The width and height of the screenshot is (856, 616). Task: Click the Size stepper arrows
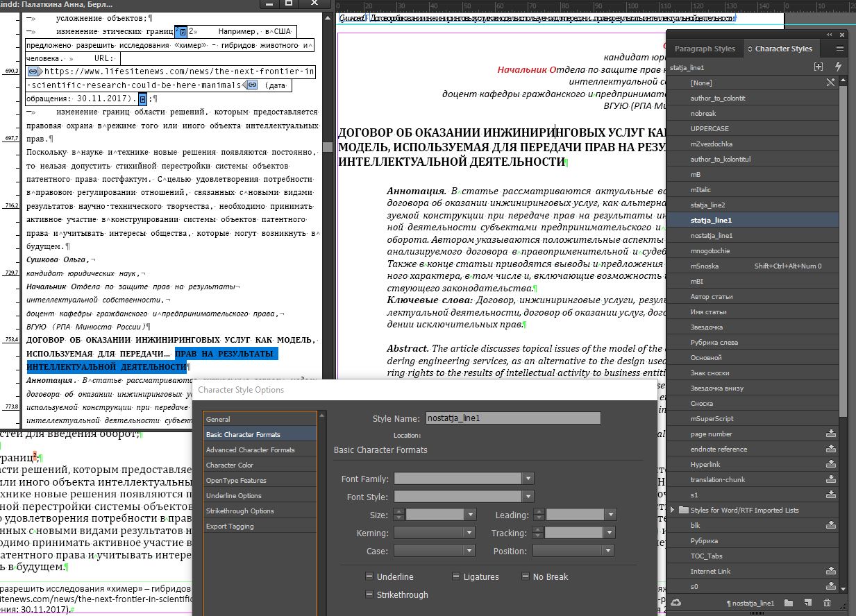click(398, 515)
